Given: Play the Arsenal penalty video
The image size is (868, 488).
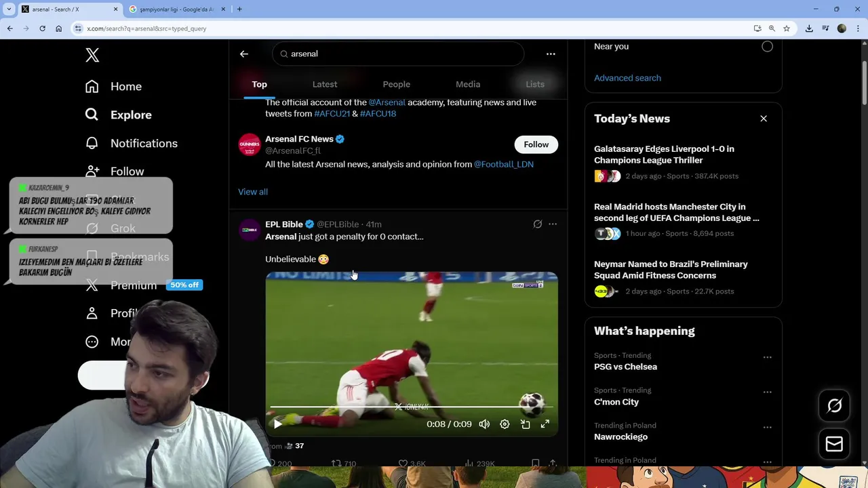Looking at the screenshot, I should [x=277, y=424].
